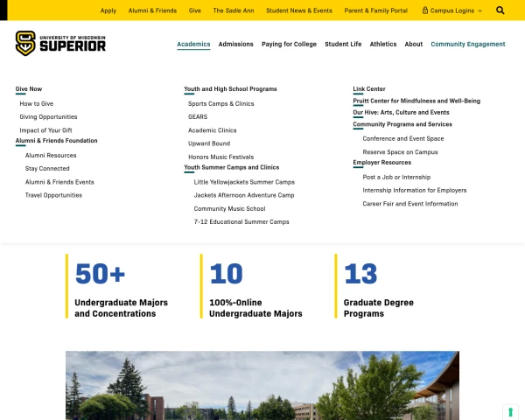Open the Community Engagement menu
Screen dimensions: 525x420
468,45
